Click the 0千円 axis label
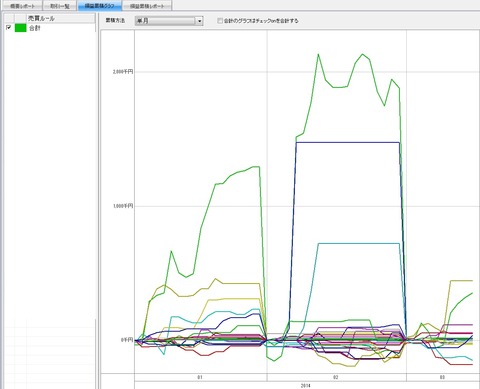This screenshot has width=480, height=389. [127, 340]
